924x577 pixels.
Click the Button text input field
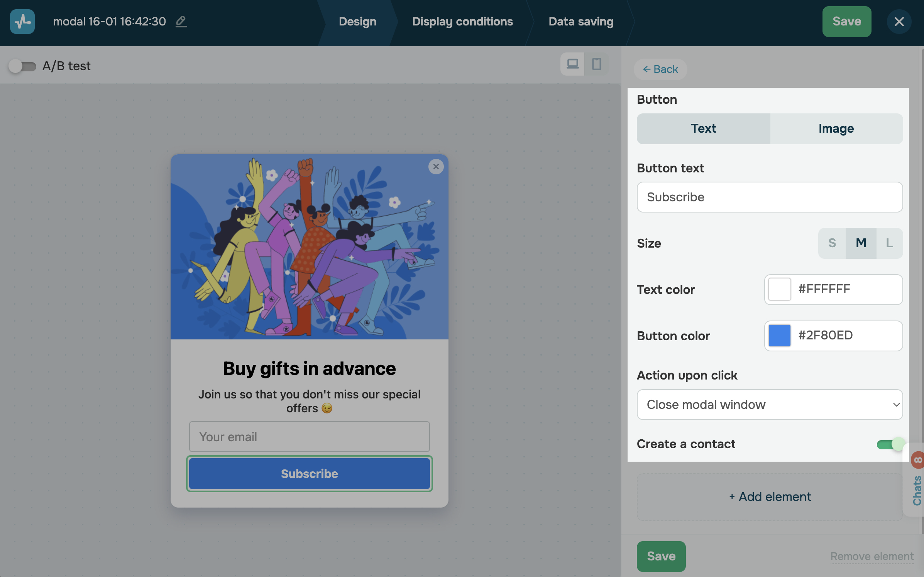click(770, 197)
